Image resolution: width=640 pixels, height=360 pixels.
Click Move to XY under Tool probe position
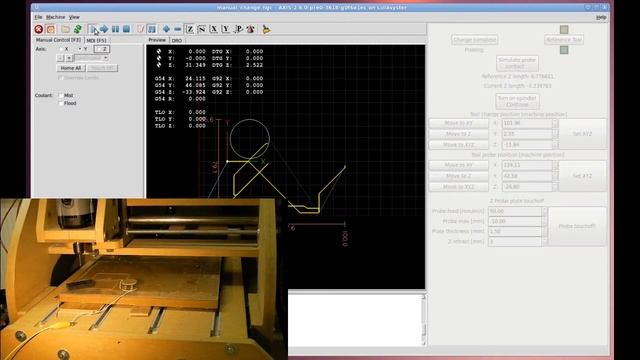458,165
